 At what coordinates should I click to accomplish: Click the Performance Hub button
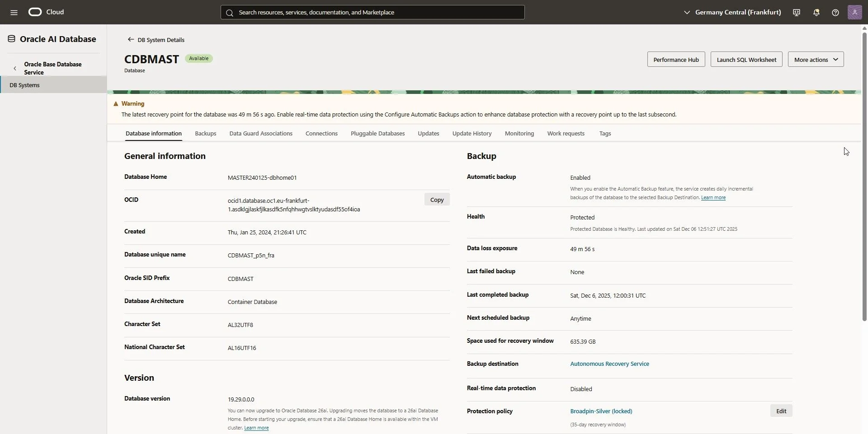click(x=676, y=59)
